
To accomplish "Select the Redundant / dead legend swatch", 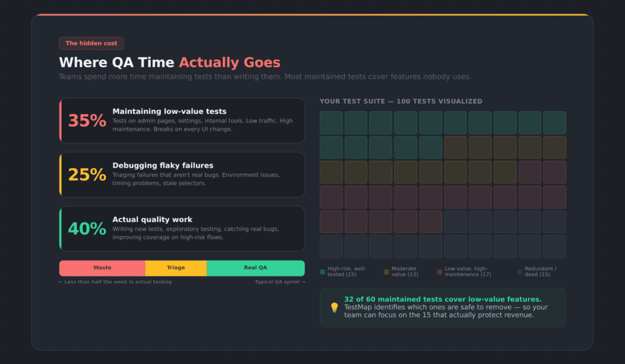I will 520,272.
